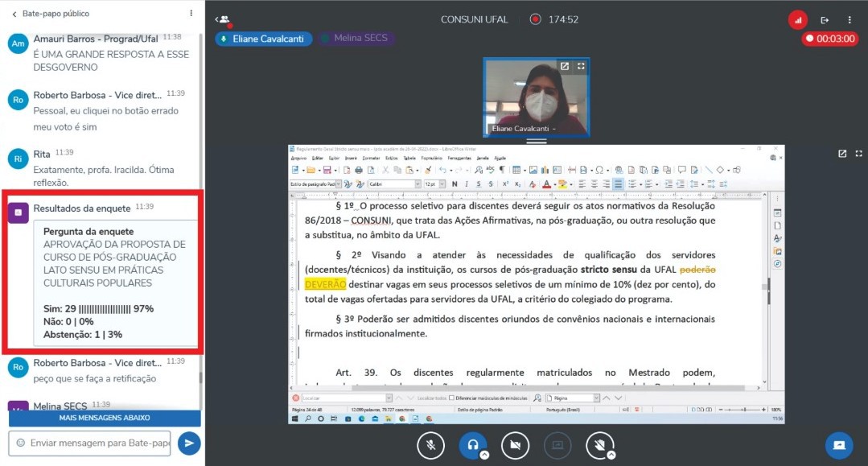Viewport: 868px width, 466px height.
Task: Click the headphones audio button
Action: 472,444
